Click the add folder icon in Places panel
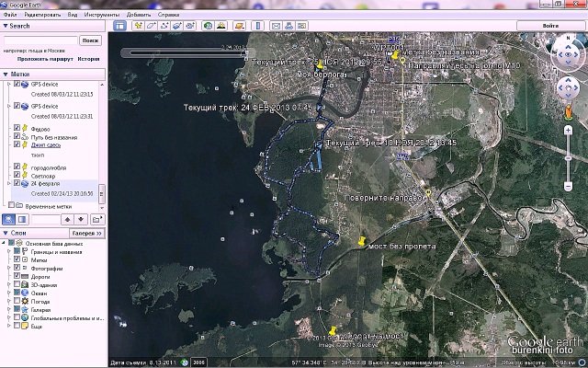 tap(97, 219)
